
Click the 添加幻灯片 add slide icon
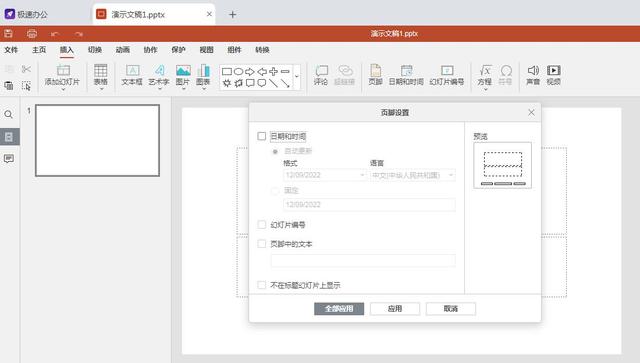point(63,70)
